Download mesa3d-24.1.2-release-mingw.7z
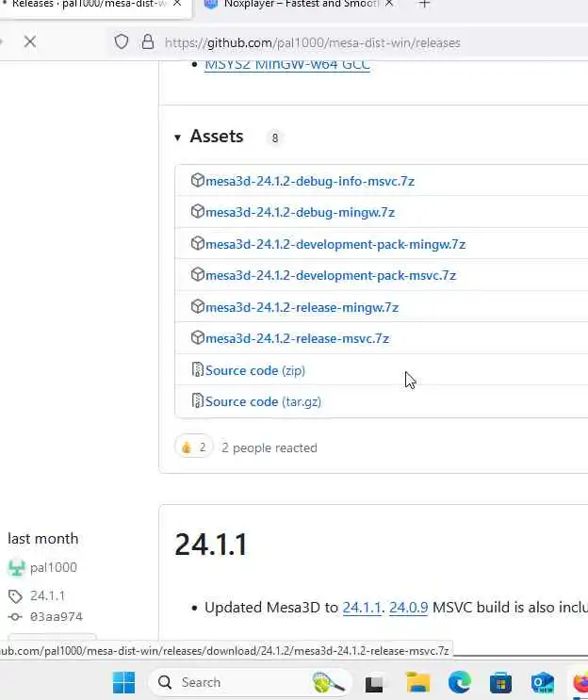The image size is (588, 700). pyautogui.click(x=302, y=307)
